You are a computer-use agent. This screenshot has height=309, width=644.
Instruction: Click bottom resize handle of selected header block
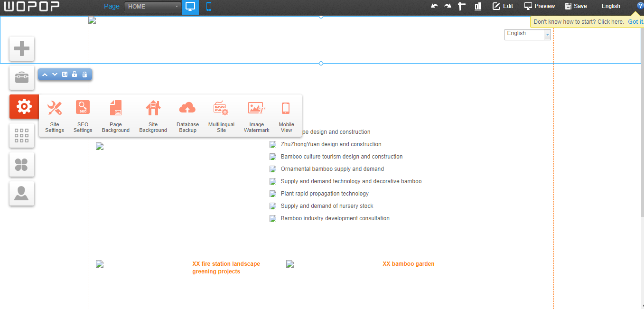click(x=321, y=63)
